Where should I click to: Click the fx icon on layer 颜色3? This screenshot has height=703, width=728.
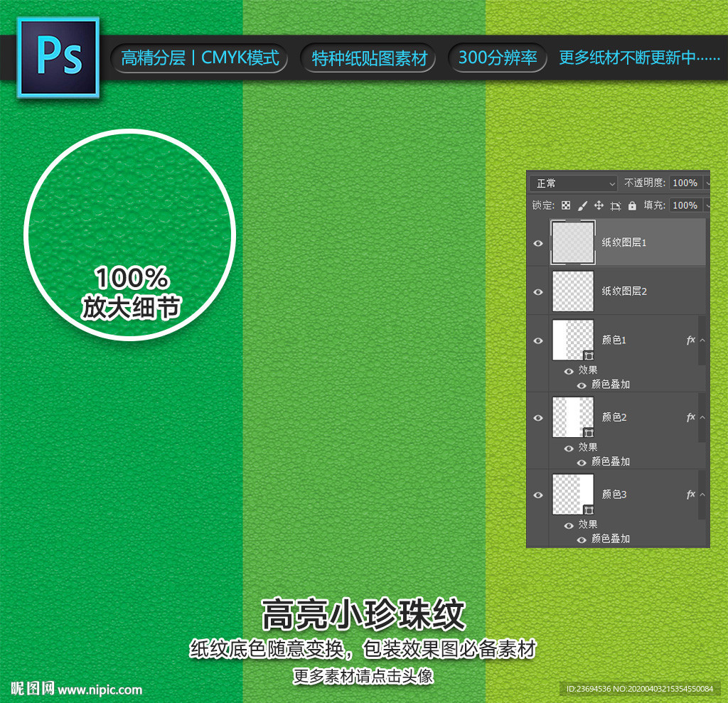point(690,495)
